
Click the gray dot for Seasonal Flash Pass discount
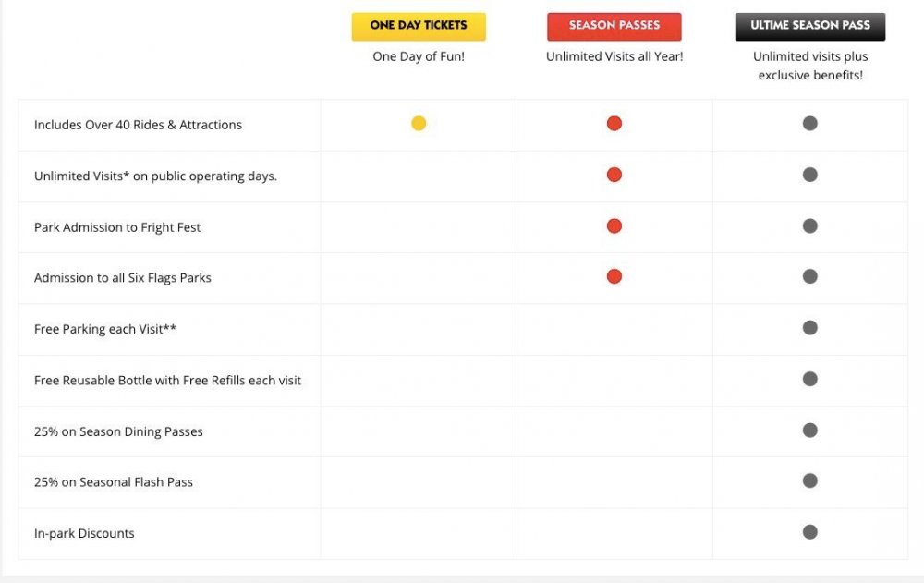(809, 481)
